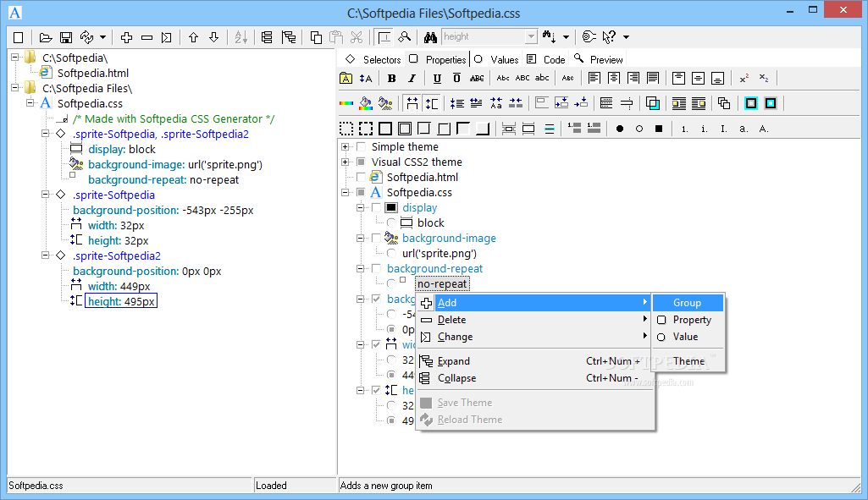Select Property in the Add submenu
The width and height of the screenshot is (868, 500).
(688, 320)
